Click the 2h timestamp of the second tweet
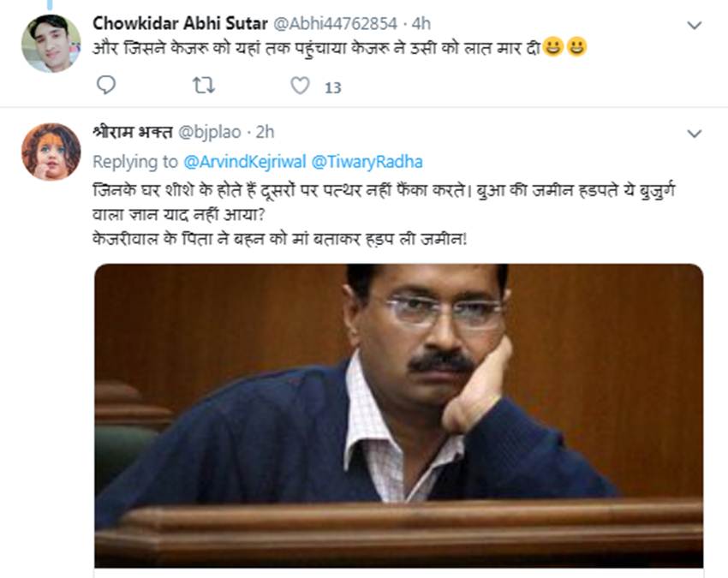Screen dimensions: 728x578 click(266, 132)
